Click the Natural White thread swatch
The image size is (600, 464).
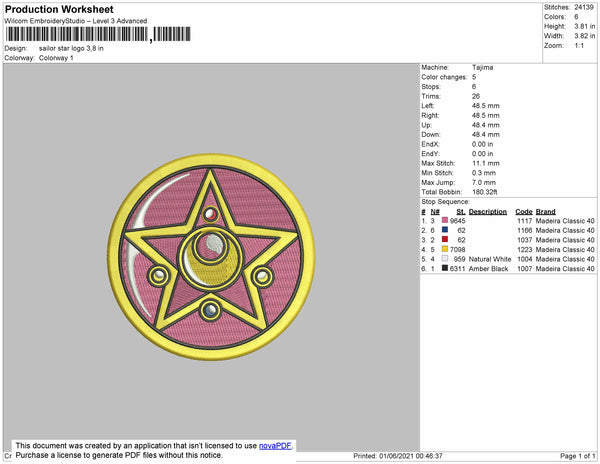click(x=445, y=259)
